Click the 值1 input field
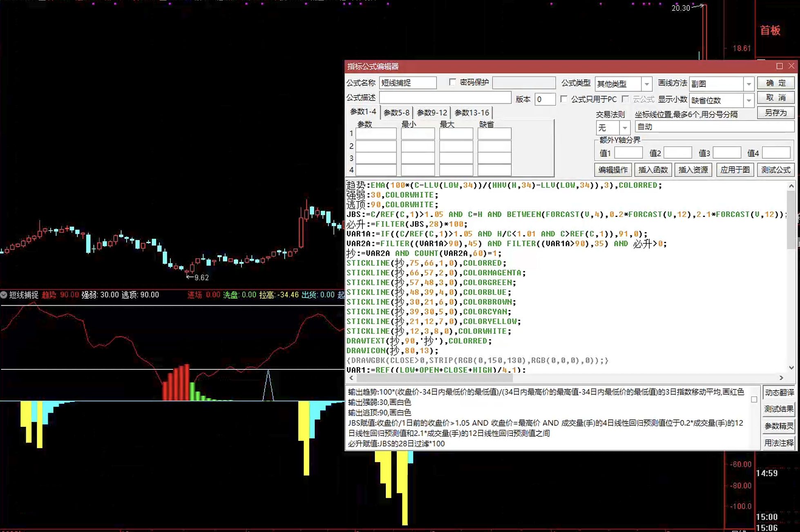 pyautogui.click(x=628, y=153)
